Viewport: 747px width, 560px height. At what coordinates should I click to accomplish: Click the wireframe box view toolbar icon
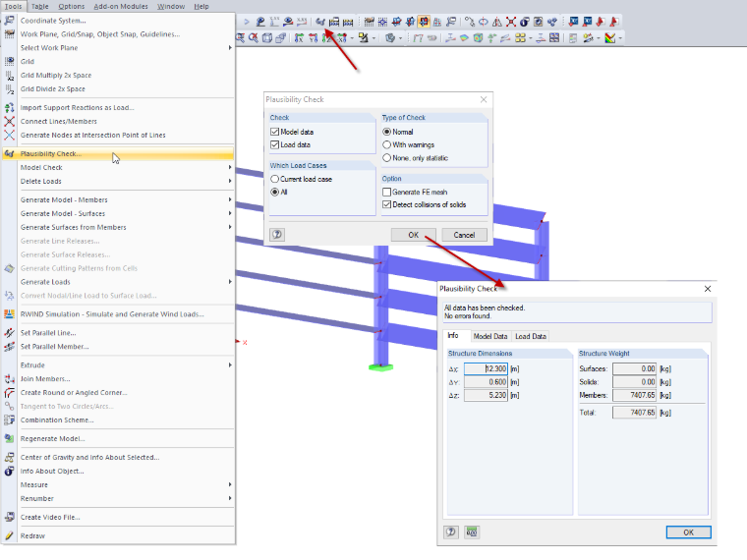pos(267,37)
